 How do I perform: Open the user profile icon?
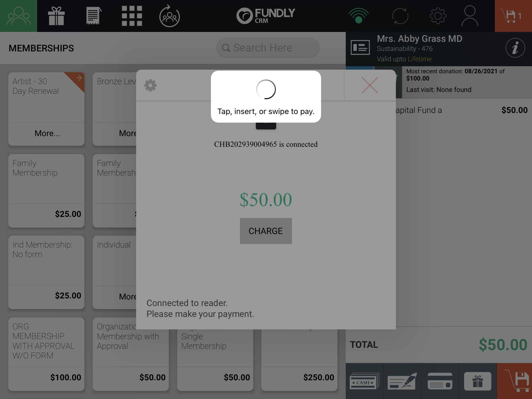coord(470,16)
